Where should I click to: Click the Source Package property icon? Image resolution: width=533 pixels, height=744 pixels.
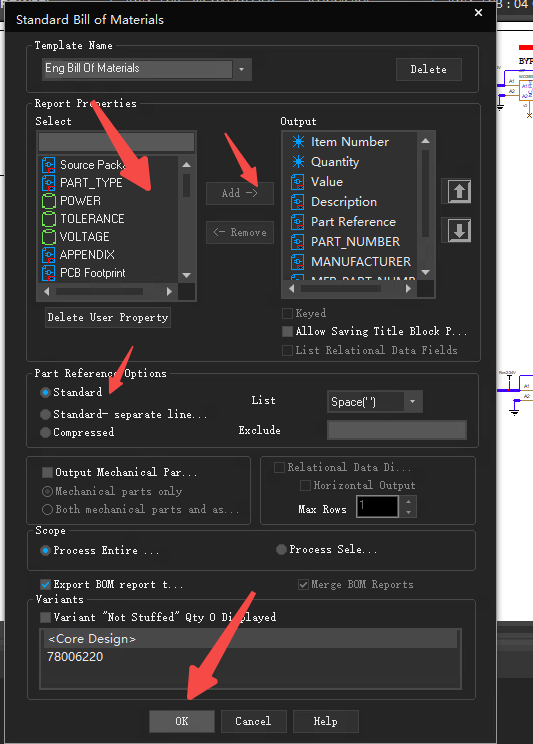pyautogui.click(x=48, y=165)
